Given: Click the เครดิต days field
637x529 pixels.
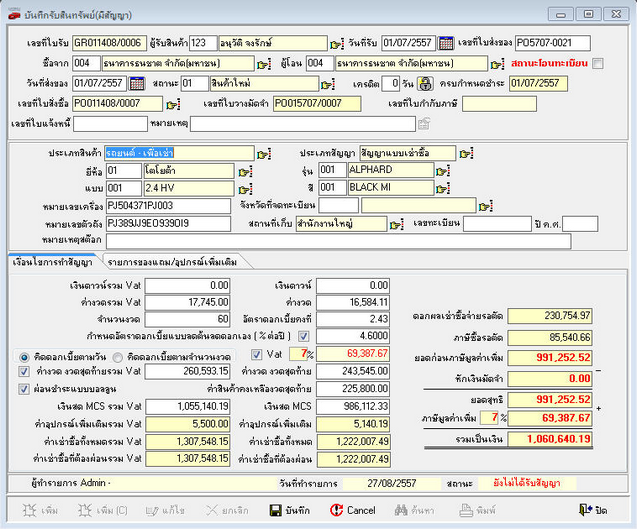Looking at the screenshot, I should [x=391, y=84].
